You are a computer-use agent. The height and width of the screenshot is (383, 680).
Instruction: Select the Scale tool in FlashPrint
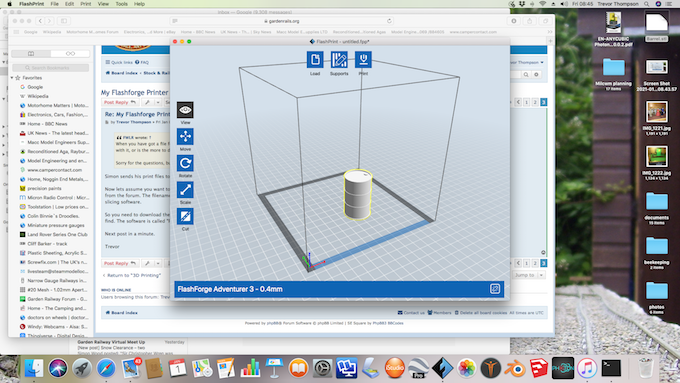185,190
